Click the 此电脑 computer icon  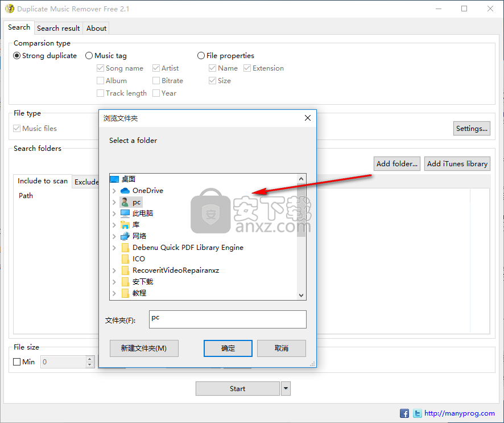point(125,213)
